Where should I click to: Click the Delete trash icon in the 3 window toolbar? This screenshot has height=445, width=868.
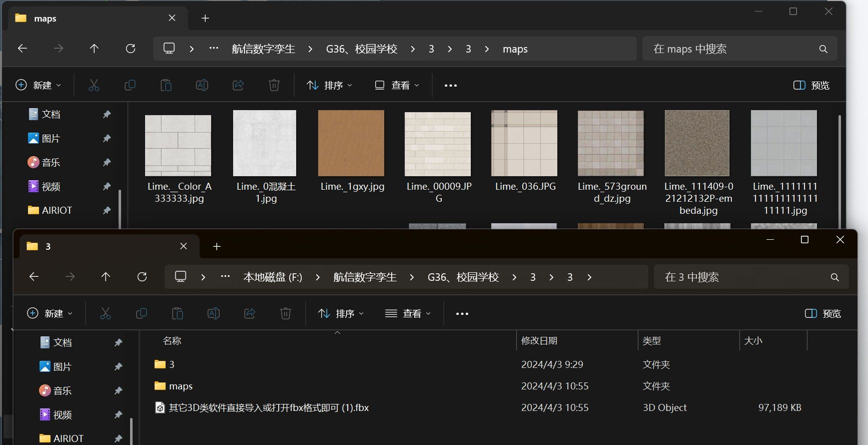pos(286,313)
